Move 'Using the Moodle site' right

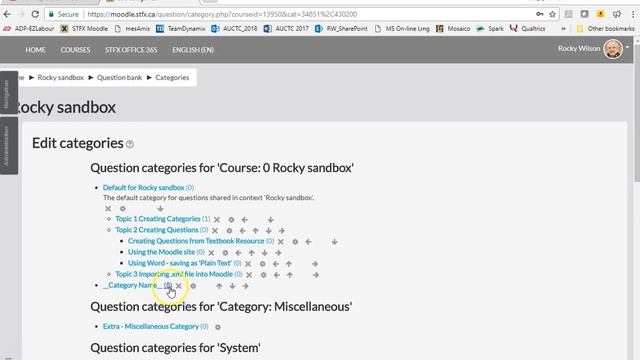278,253
